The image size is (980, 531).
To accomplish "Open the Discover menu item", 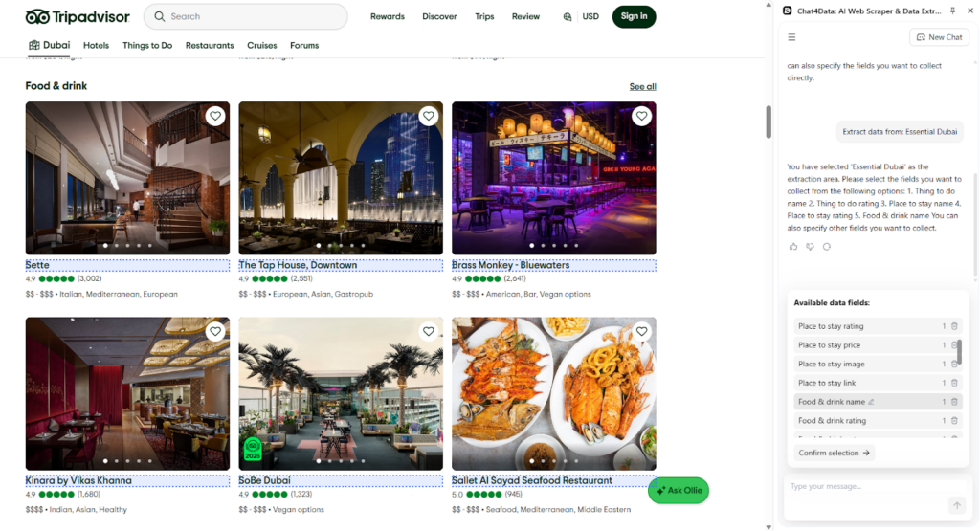I will [439, 17].
